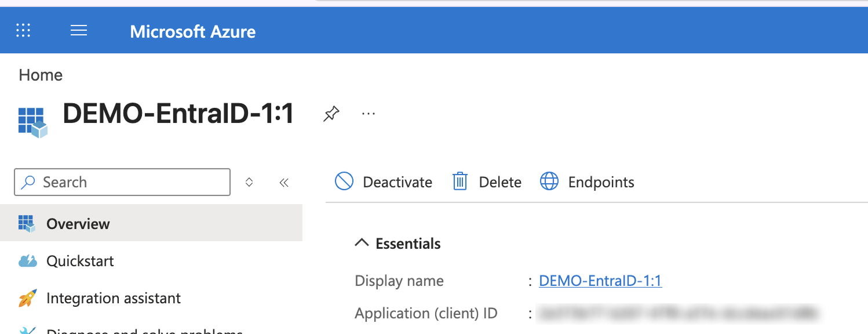Click the DEMO-EntraID-1:1 page heading
The height and width of the screenshot is (334, 868).
(178, 114)
